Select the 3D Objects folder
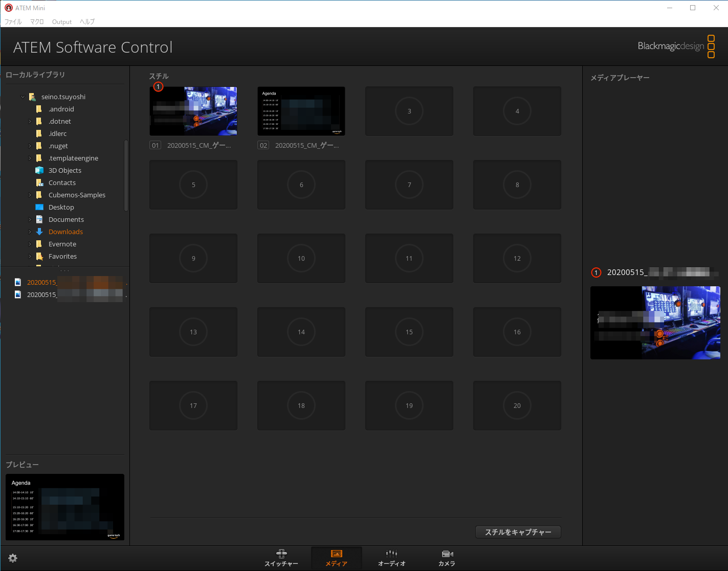The height and width of the screenshot is (571, 728). (64, 170)
